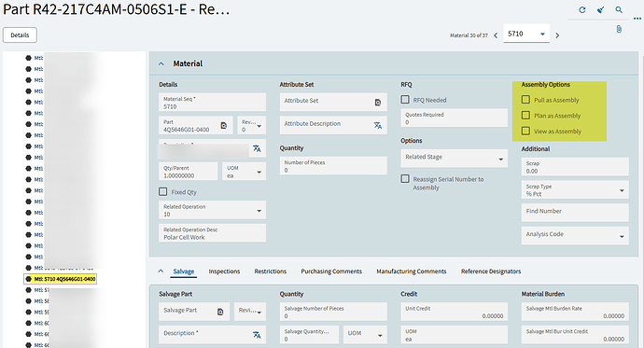Viewport: 644px width, 348px height.
Task: Click the Scrap value field
Action: tap(575, 167)
